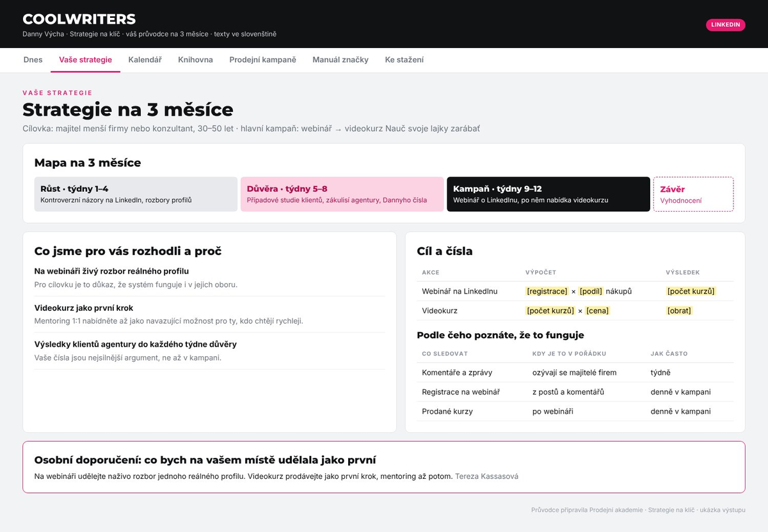Click the [počet kurzů] result placeholder

(x=691, y=291)
